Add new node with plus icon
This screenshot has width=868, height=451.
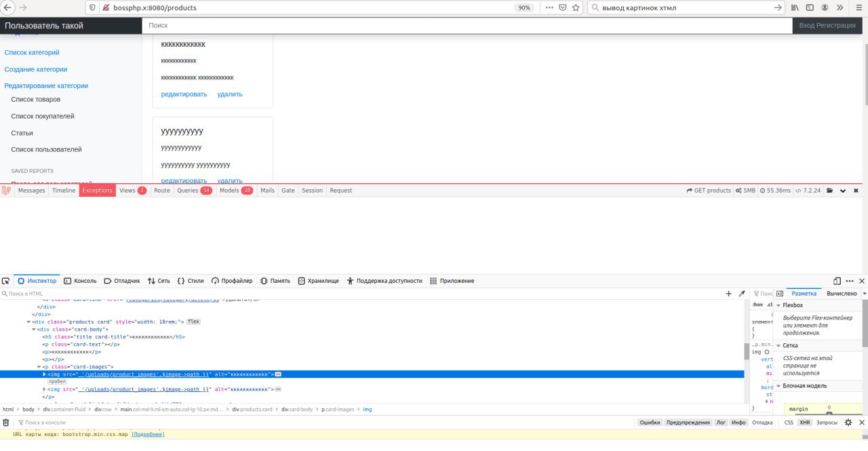(x=729, y=294)
